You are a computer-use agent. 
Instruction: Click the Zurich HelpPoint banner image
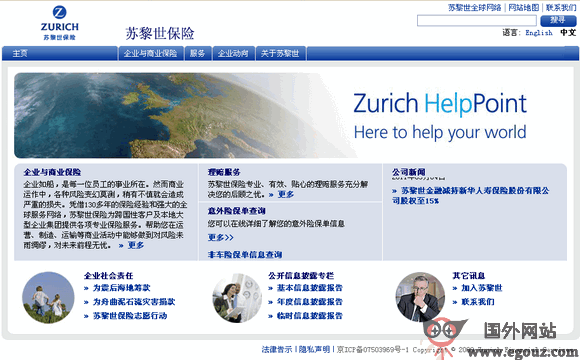tap(290, 115)
